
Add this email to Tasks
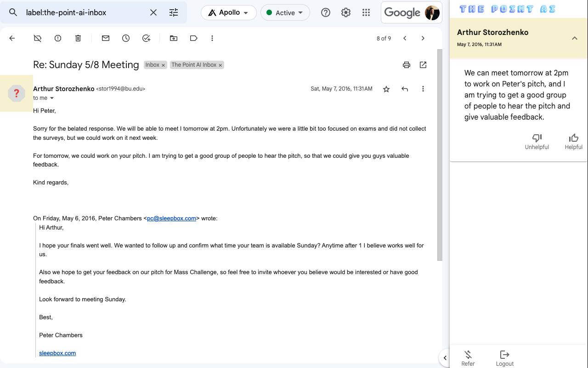(x=146, y=38)
